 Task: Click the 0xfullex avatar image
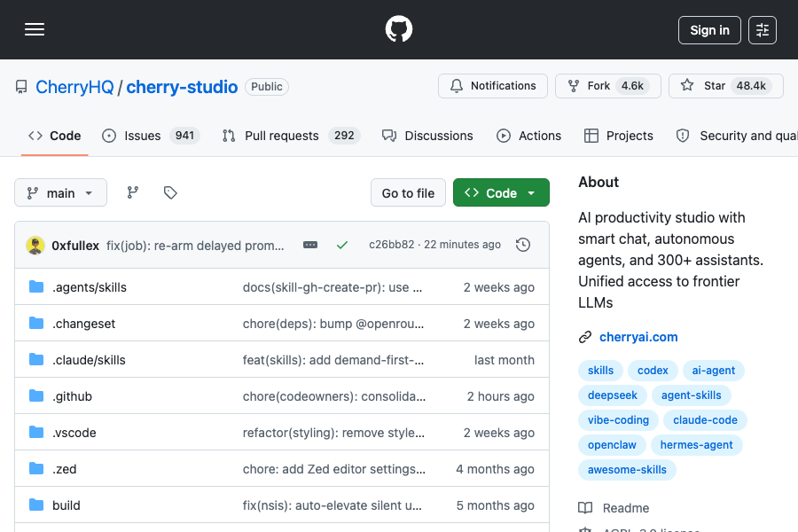[35, 246]
